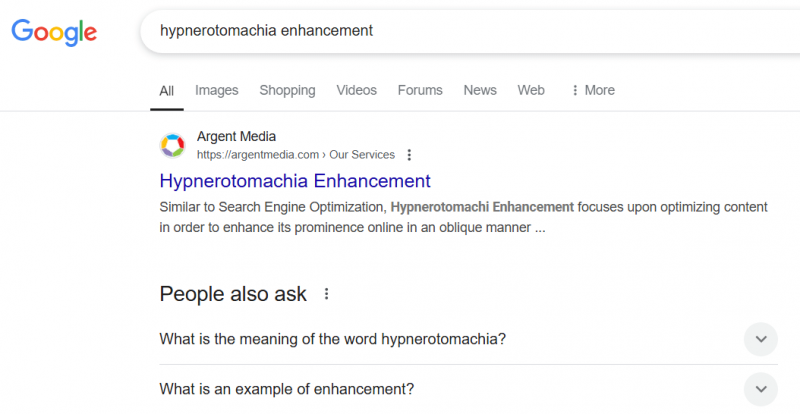Viewport: 800px width, 414px height.
Task: Select the All tab
Action: pyautogui.click(x=166, y=91)
